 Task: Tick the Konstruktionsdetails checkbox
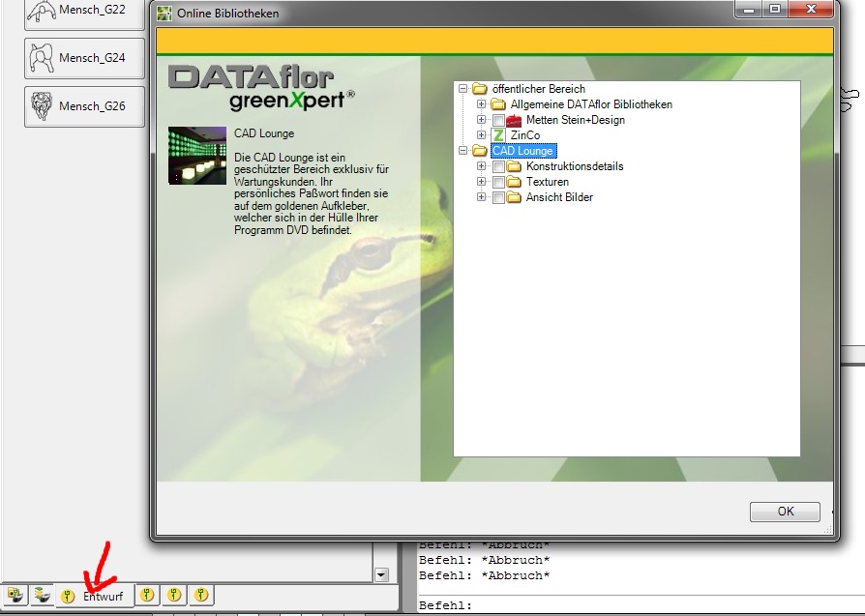[x=498, y=166]
